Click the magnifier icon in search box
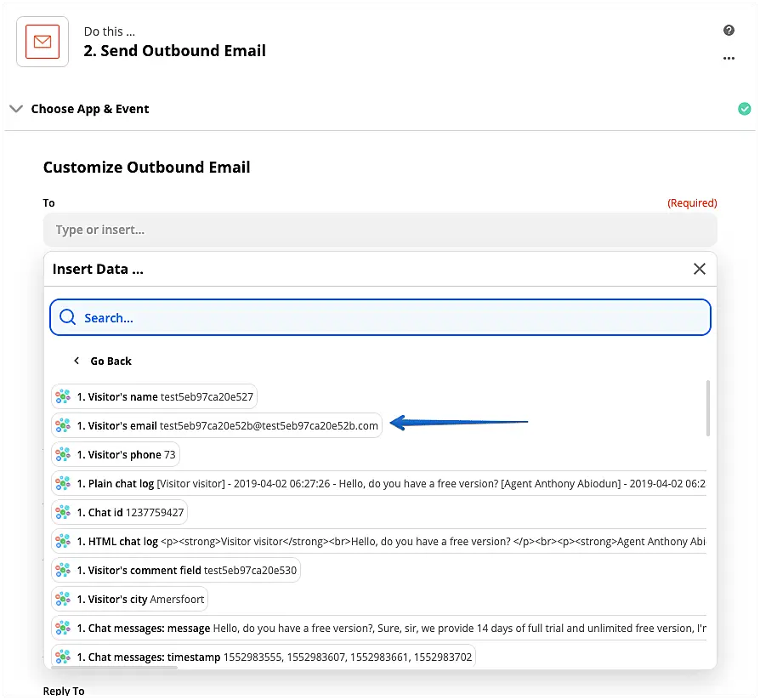The height and width of the screenshot is (700, 760). (68, 318)
